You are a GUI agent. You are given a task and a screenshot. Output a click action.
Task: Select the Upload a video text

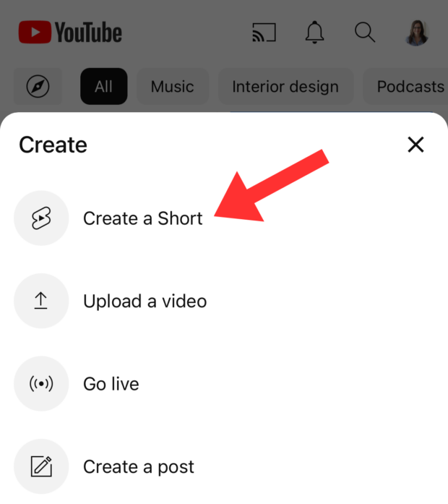145,302
